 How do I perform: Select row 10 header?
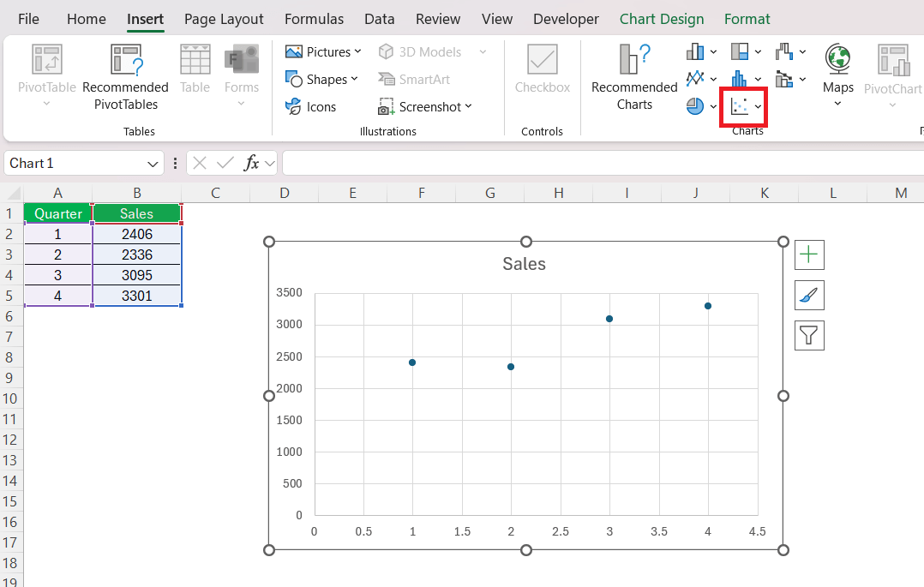10,398
